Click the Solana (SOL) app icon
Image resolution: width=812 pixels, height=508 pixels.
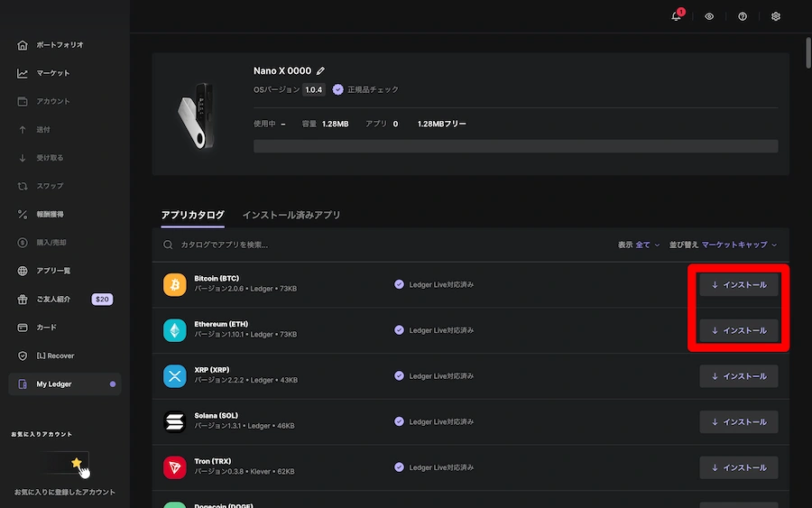point(174,421)
